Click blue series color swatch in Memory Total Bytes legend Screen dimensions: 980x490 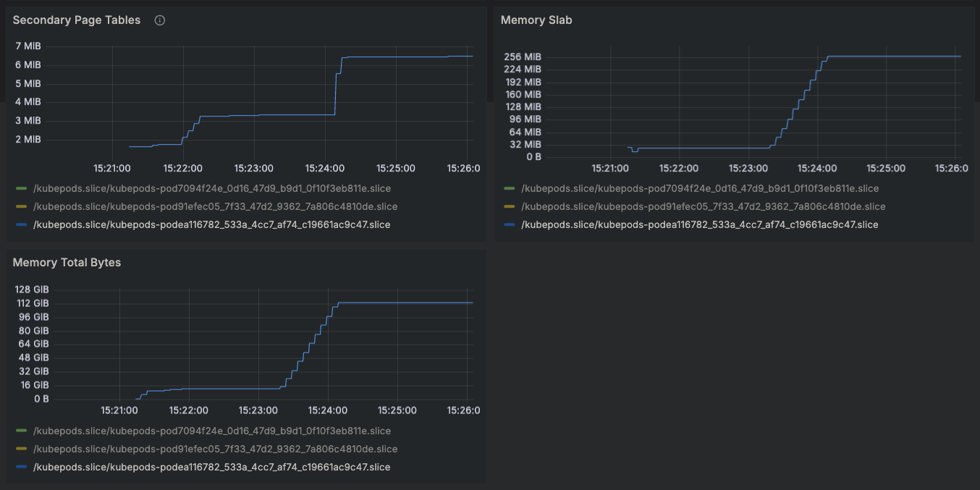pyautogui.click(x=21, y=467)
